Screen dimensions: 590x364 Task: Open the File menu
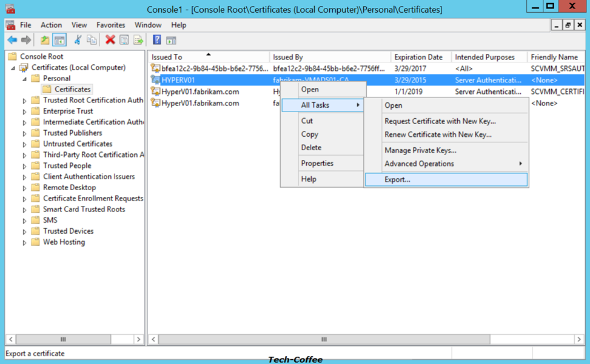coord(25,25)
